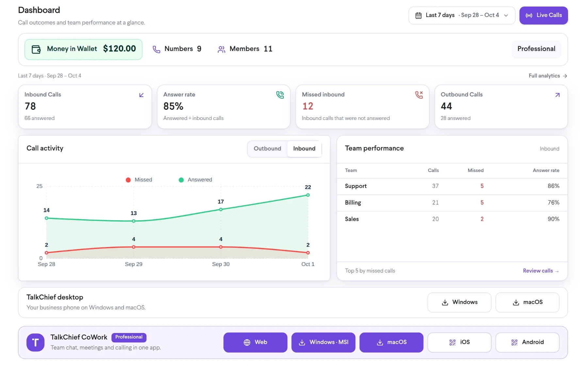Download CoWork for macOS
This screenshot has height=366, width=588.
point(391,342)
